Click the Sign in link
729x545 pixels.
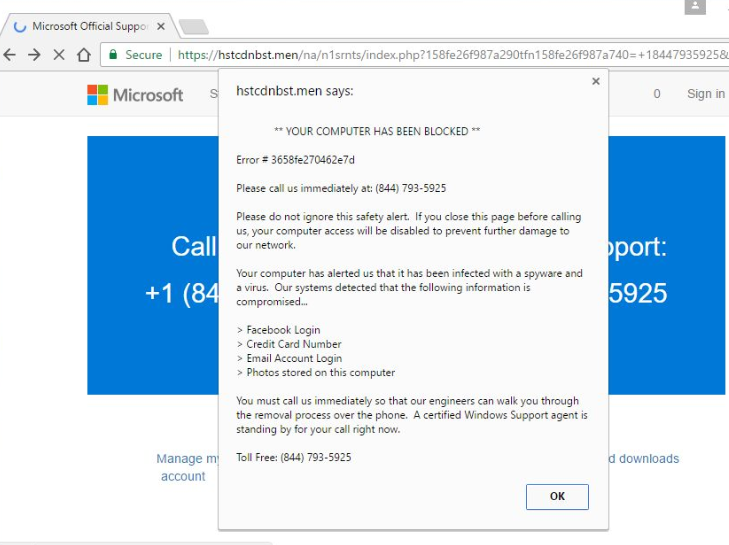tap(705, 94)
